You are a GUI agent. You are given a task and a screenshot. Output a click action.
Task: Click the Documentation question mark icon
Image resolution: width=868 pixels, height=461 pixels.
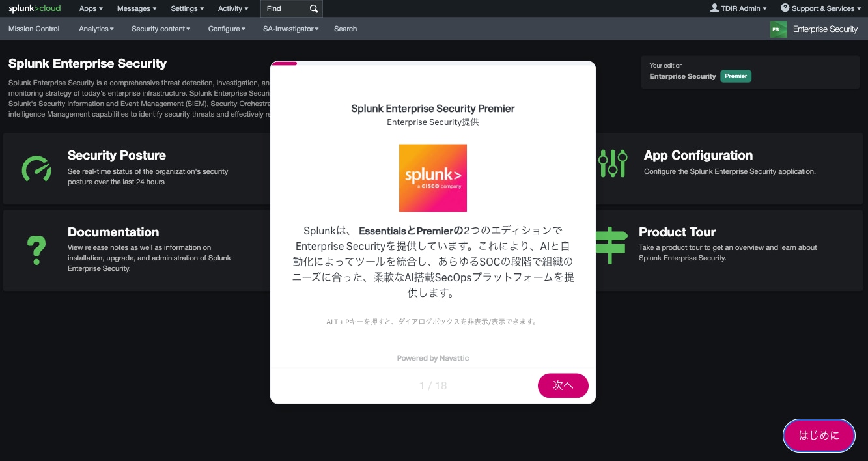[36, 250]
